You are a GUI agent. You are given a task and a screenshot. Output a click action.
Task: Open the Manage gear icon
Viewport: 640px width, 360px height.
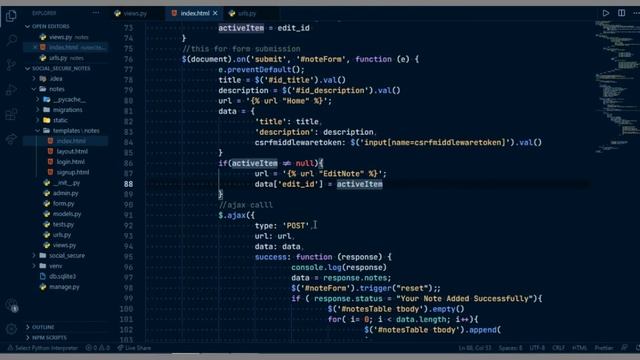pyautogui.click(x=11, y=329)
